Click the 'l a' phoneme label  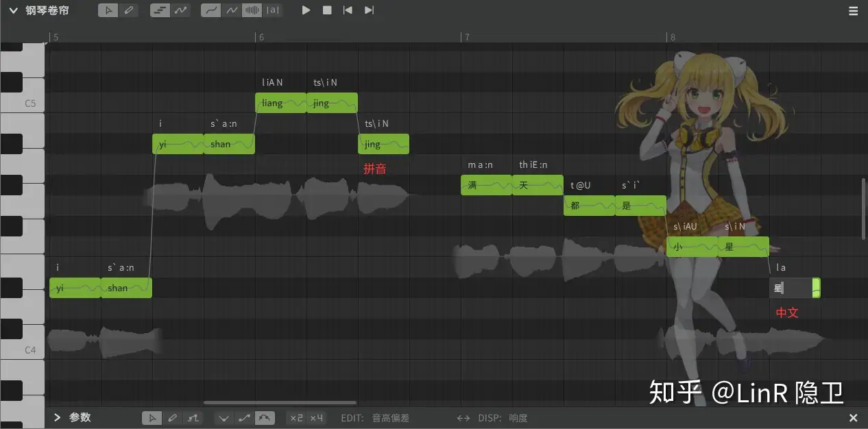point(781,267)
